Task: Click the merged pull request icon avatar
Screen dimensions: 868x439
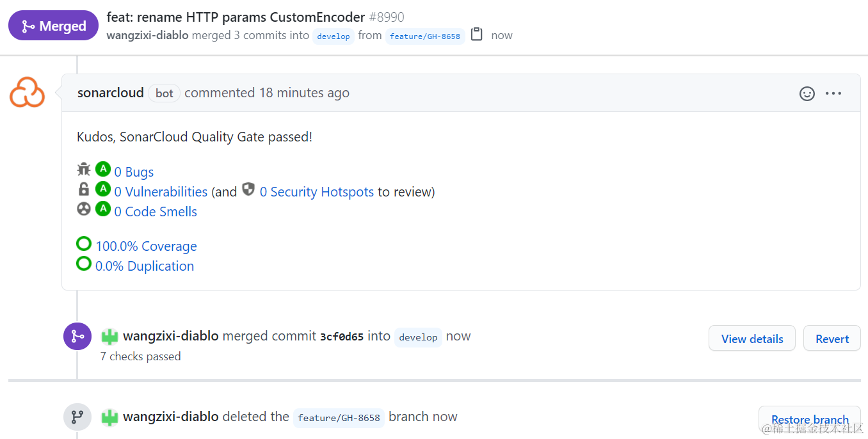Action: point(77,336)
